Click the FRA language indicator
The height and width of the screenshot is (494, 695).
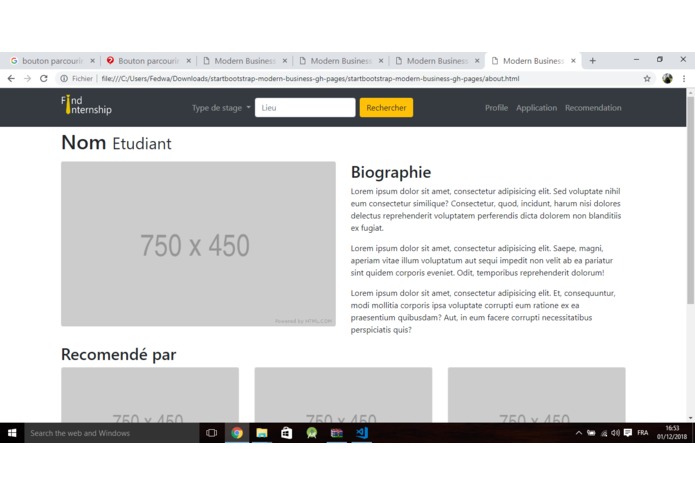coord(643,433)
